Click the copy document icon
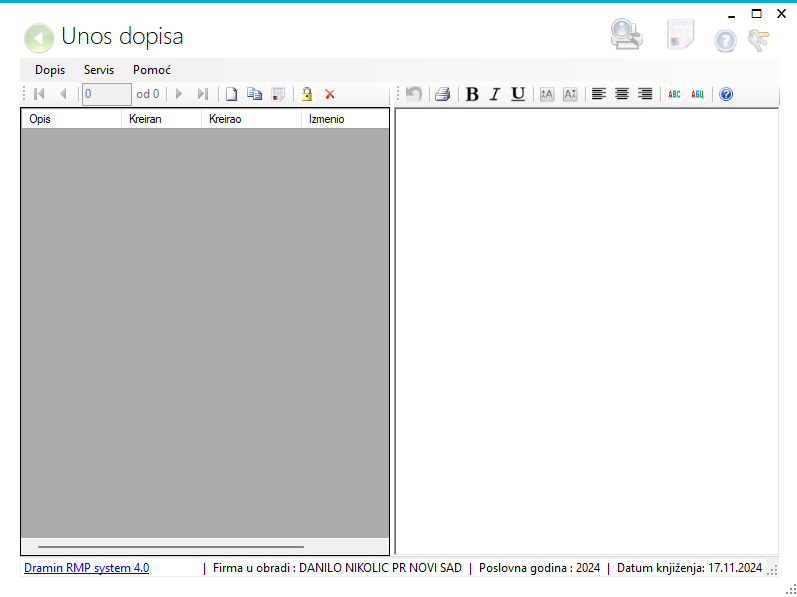Screen dimensions: 797x597 pos(254,94)
